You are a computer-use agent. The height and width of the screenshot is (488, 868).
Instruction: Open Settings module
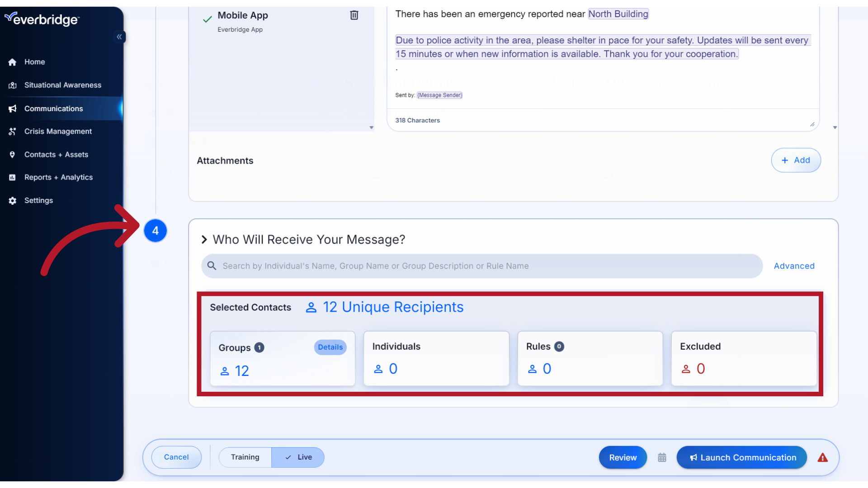[38, 200]
